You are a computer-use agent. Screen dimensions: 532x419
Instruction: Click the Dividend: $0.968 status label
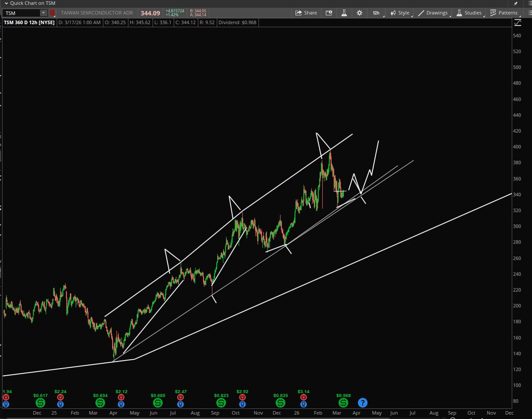(237, 22)
